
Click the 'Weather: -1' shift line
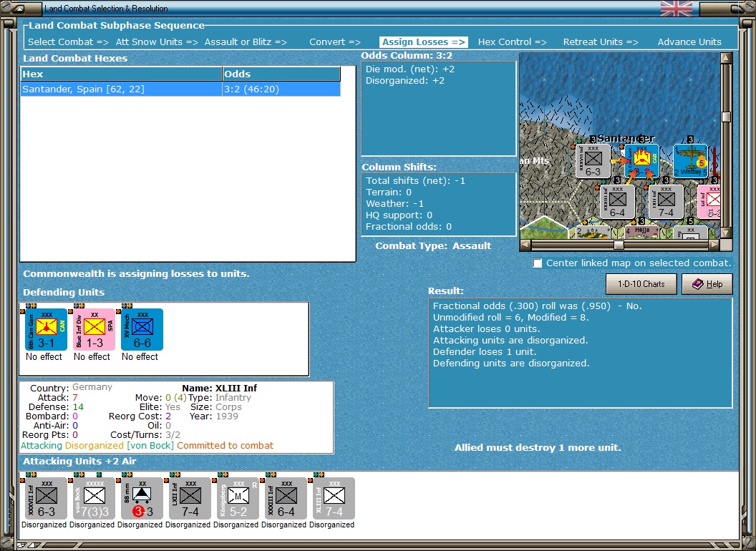click(394, 203)
